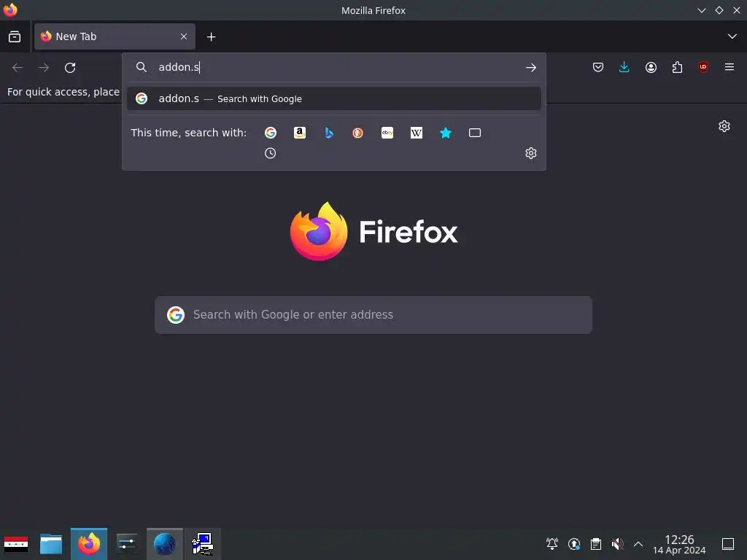The height and width of the screenshot is (560, 747).
Task: Open system settings from taskbar
Action: click(127, 544)
